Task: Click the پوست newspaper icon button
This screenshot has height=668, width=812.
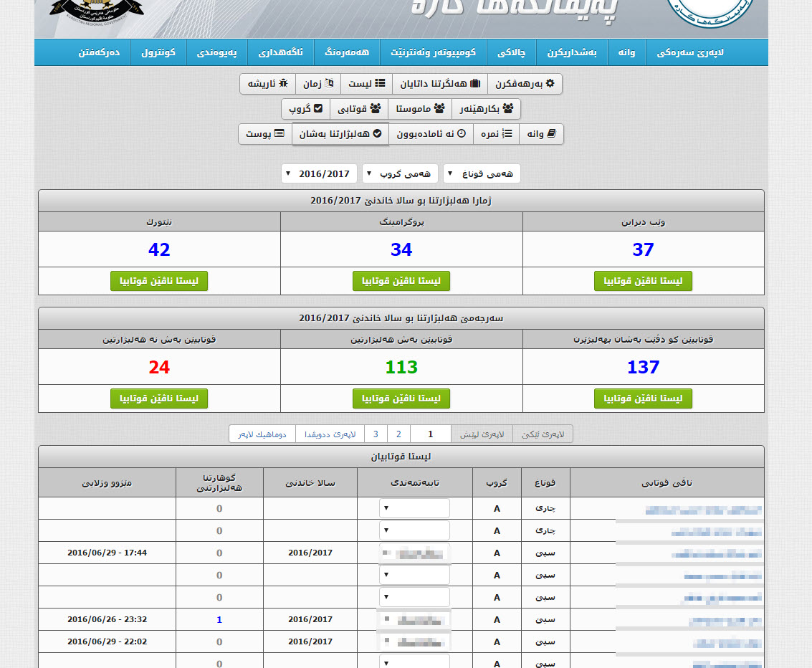Action: (264, 134)
